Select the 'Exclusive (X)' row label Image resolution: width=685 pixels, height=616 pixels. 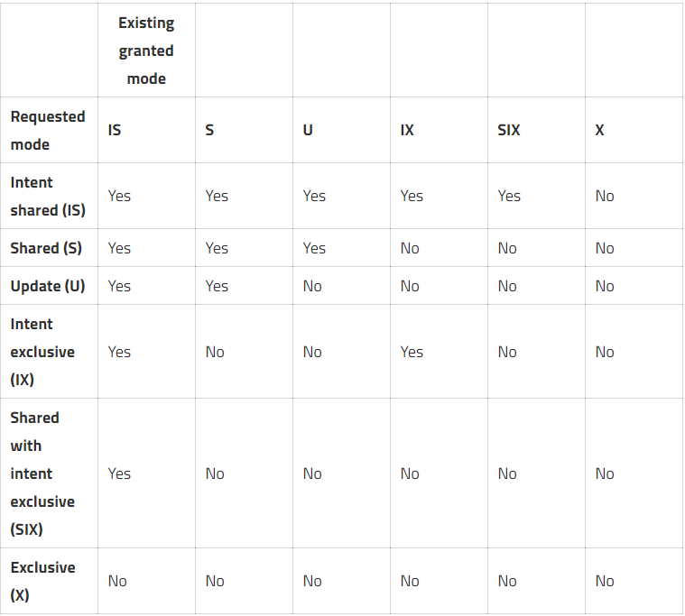(42, 581)
